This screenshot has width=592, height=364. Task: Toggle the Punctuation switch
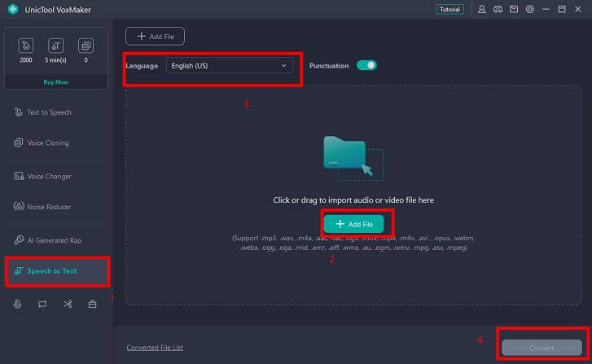tap(366, 65)
